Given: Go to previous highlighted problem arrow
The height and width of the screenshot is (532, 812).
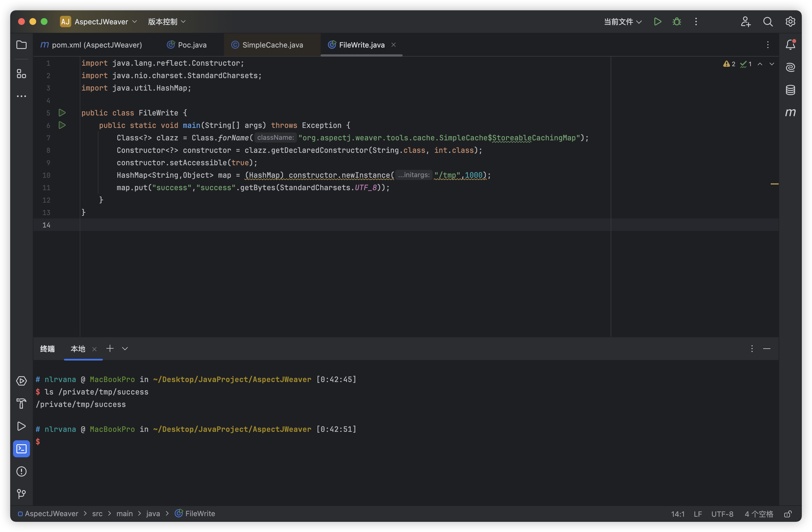Looking at the screenshot, I should click(760, 64).
